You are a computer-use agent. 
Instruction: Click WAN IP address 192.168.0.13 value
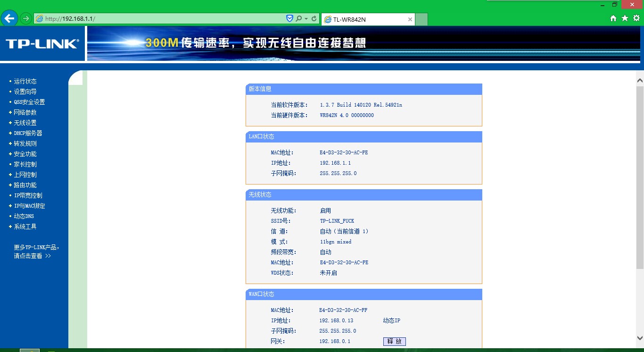coord(336,320)
